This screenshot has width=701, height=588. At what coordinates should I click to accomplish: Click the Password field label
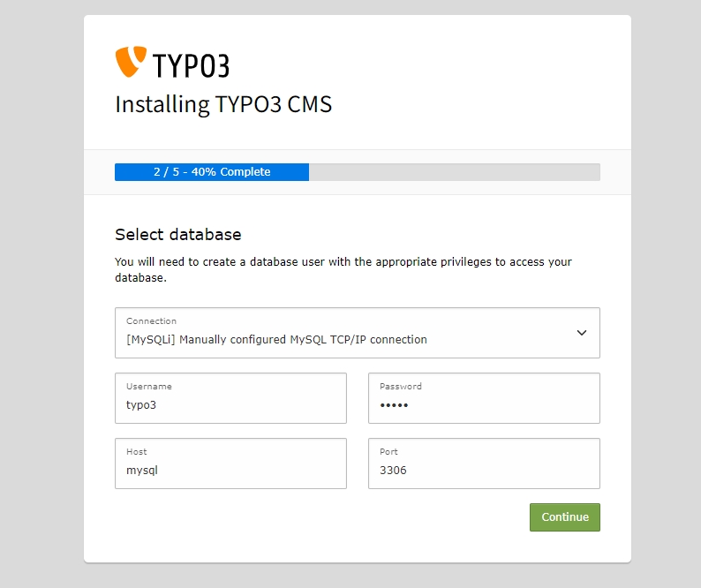click(x=401, y=387)
